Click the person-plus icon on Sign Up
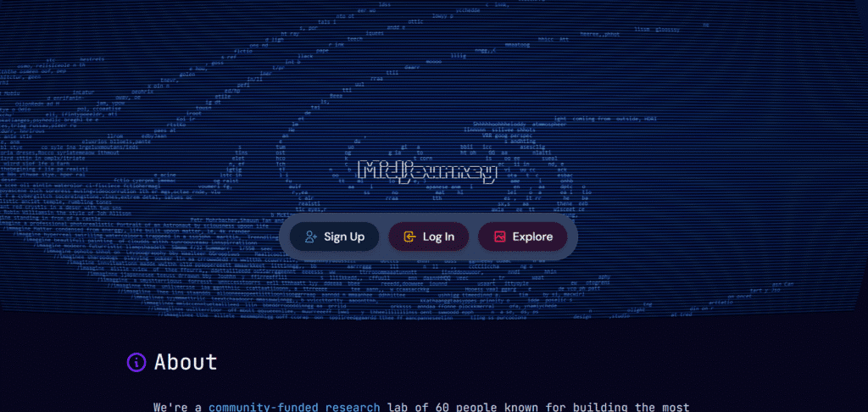Viewport: 868px width, 412px height. tap(310, 237)
